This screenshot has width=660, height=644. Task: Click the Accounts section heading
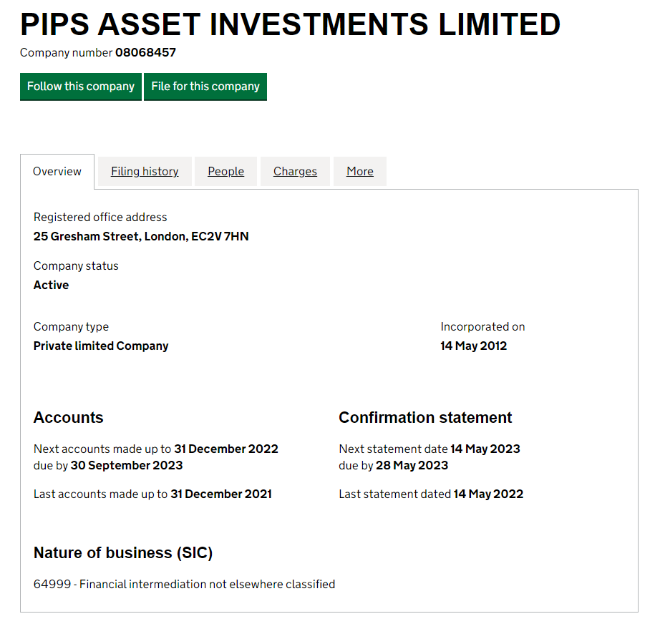pos(69,418)
